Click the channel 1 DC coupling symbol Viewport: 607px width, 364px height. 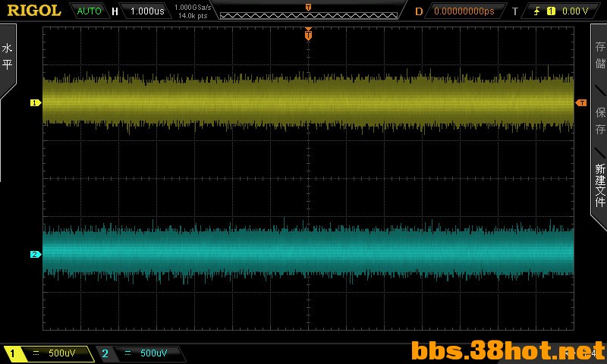coord(36,353)
